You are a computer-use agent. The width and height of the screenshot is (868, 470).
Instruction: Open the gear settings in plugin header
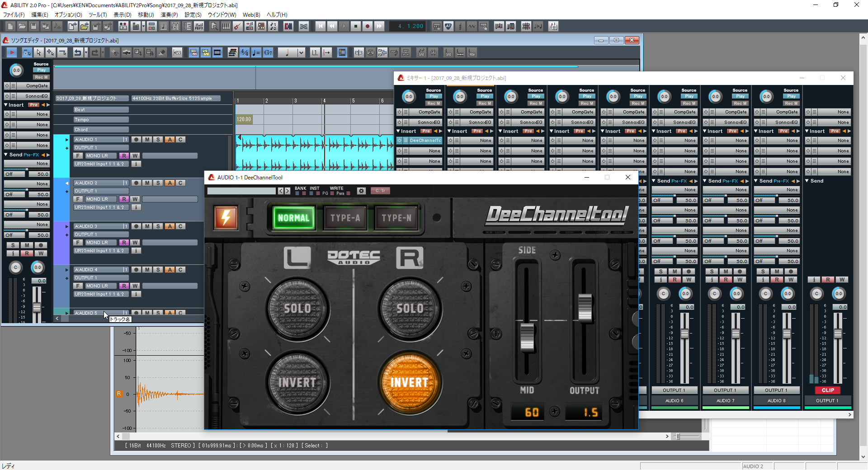pos(361,191)
